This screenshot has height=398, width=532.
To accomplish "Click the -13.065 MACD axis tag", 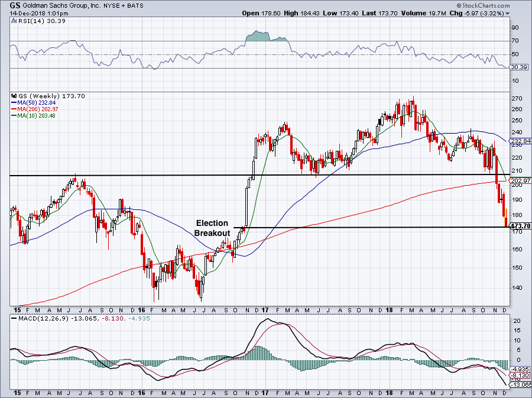I will click(521, 385).
